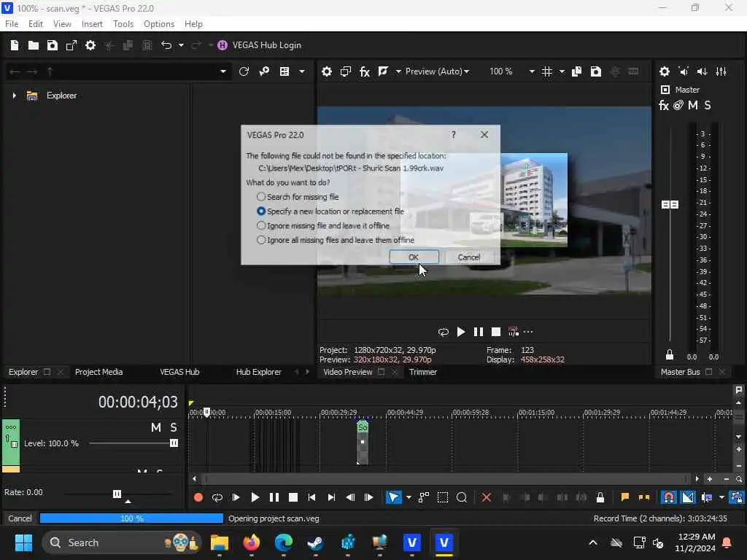
Task: Open the Explorer views icon
Action: (x=285, y=71)
